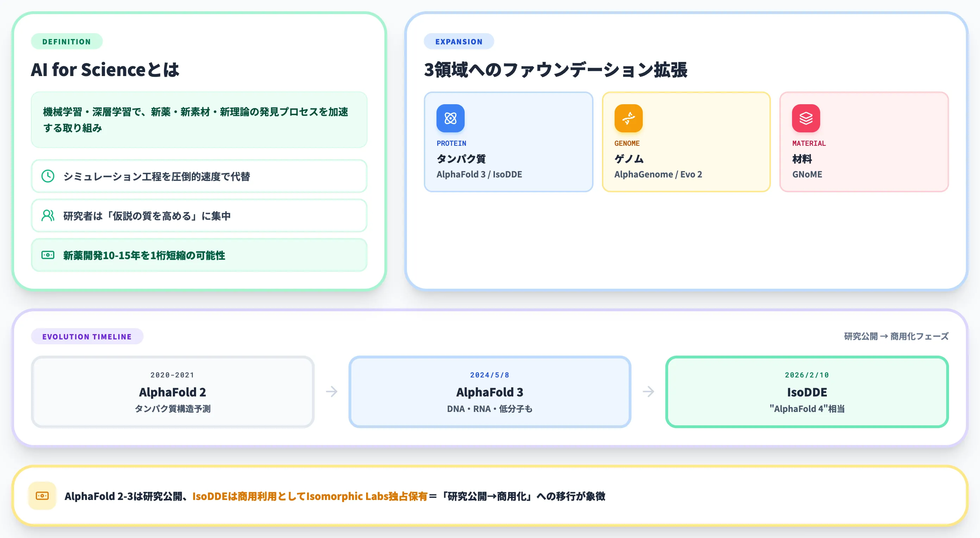Click the date '2020-2021'

click(172, 375)
